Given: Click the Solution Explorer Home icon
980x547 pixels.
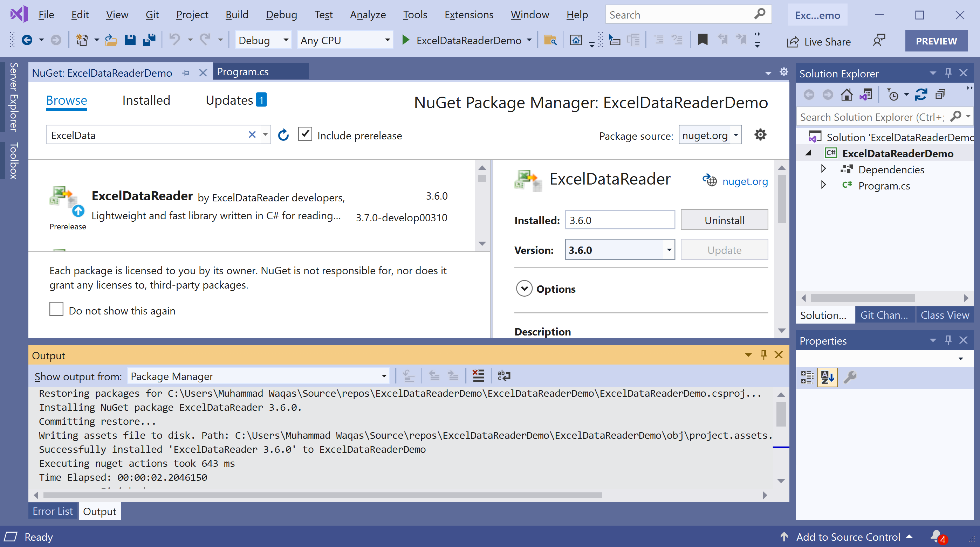Looking at the screenshot, I should [x=847, y=95].
